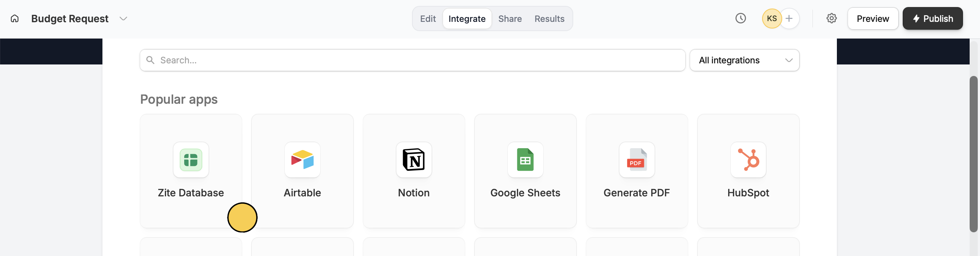Select the Generate PDF app
Screen dimensions: 980x256
[x=636, y=170]
